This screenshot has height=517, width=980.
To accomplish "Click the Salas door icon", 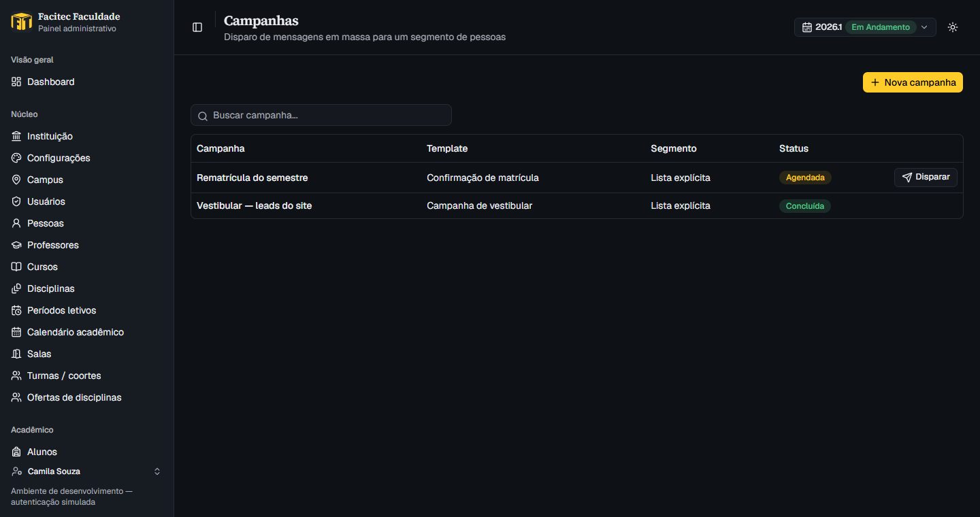I will 16,354.
